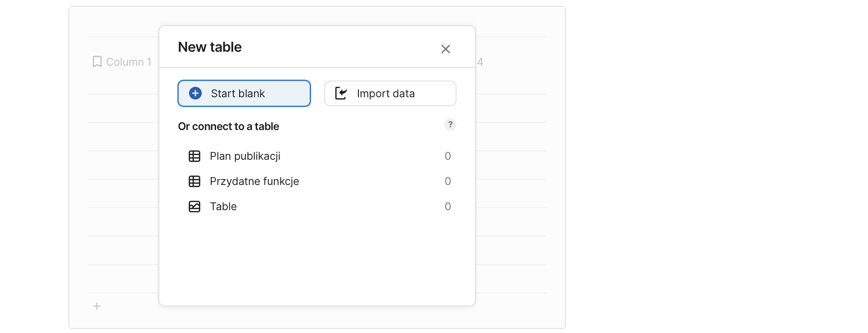
Task: Close the New table dialog
Action: pos(445,49)
